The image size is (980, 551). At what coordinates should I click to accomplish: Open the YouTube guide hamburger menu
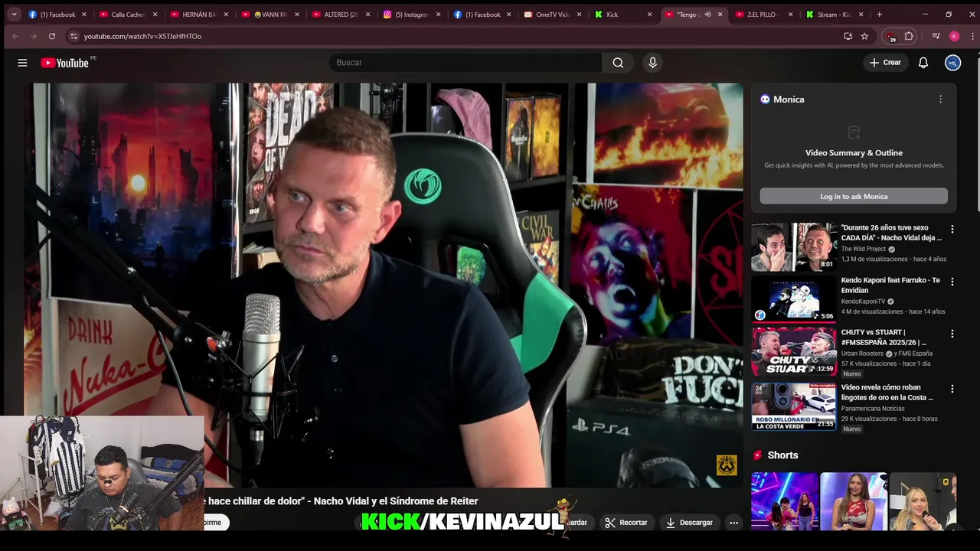click(22, 63)
